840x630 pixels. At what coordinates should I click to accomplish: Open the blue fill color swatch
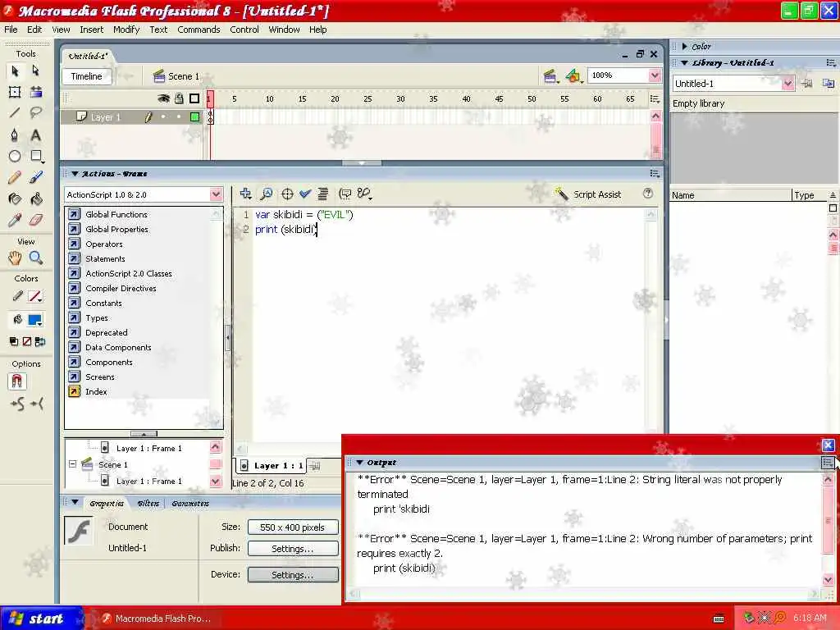click(x=35, y=321)
